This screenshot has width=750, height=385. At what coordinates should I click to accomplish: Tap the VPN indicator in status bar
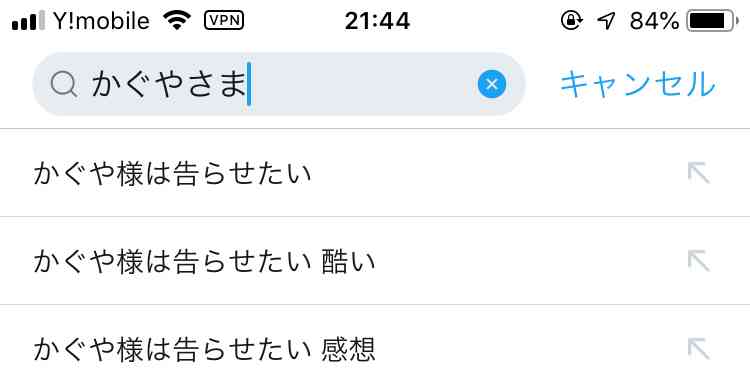click(224, 21)
